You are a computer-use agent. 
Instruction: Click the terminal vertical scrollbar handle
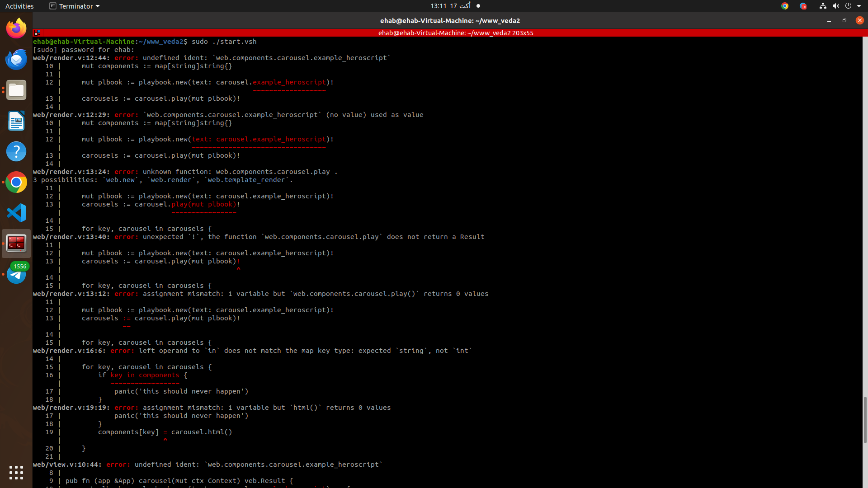tap(865, 419)
